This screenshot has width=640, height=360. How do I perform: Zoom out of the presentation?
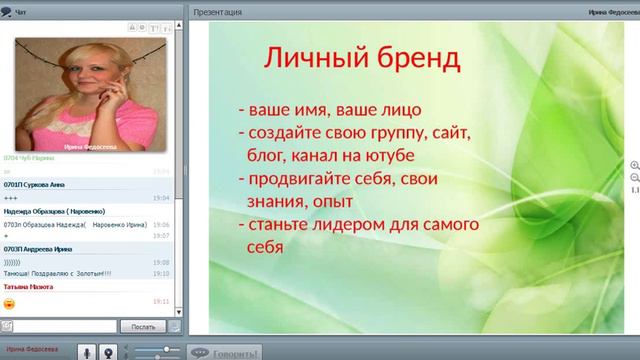(635, 178)
